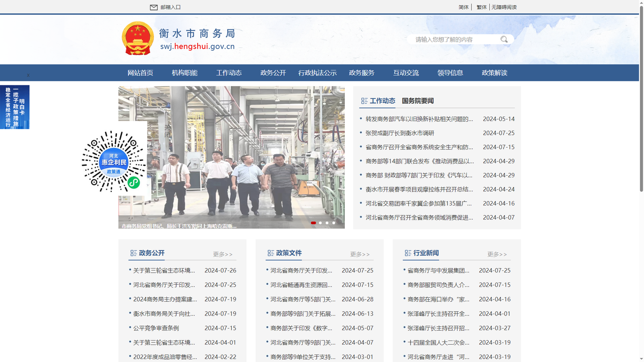The height and width of the screenshot is (362, 644).
Task: Open 商务部服贸司负责人介 news item
Action: (439, 285)
